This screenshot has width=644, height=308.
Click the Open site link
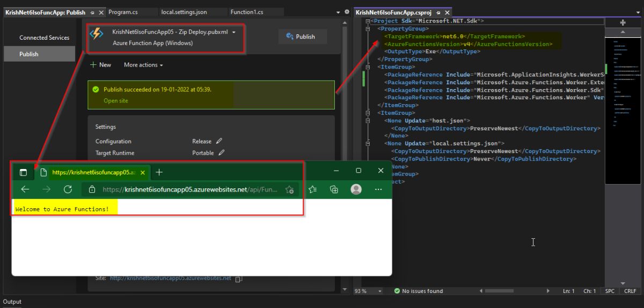pyautogui.click(x=116, y=100)
